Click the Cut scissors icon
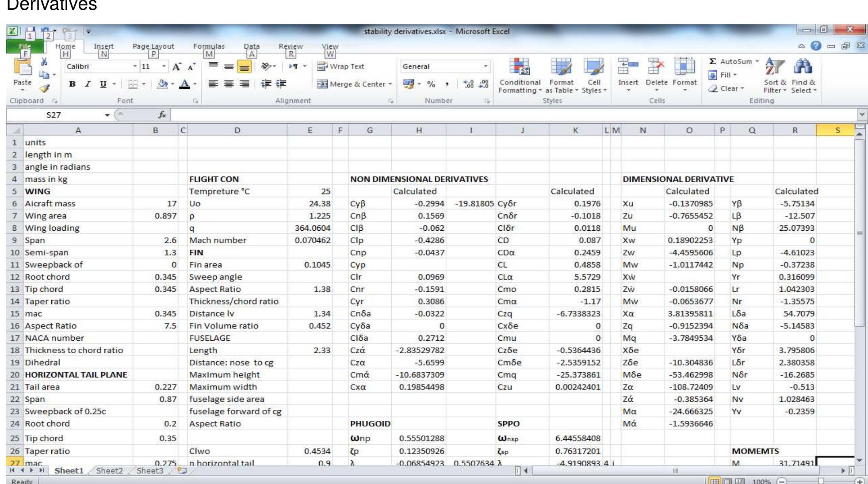 [x=44, y=62]
